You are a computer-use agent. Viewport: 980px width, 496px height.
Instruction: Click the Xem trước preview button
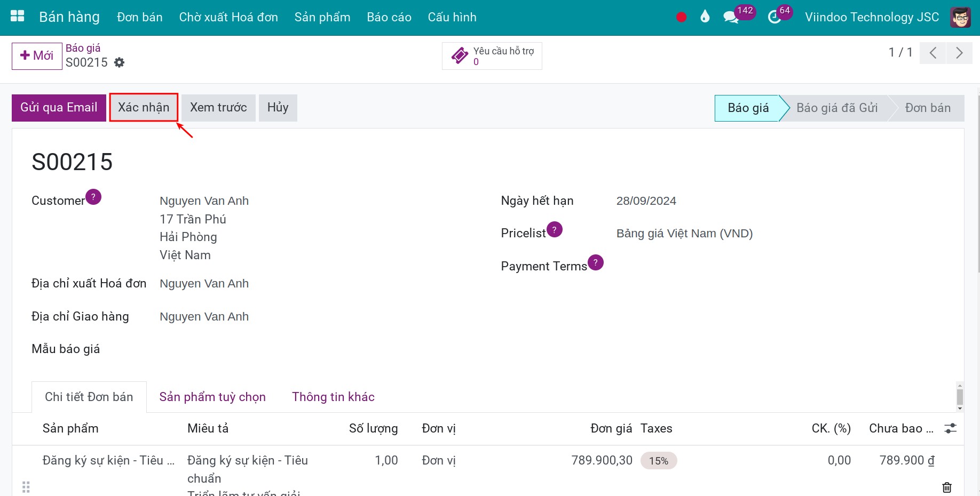point(218,108)
